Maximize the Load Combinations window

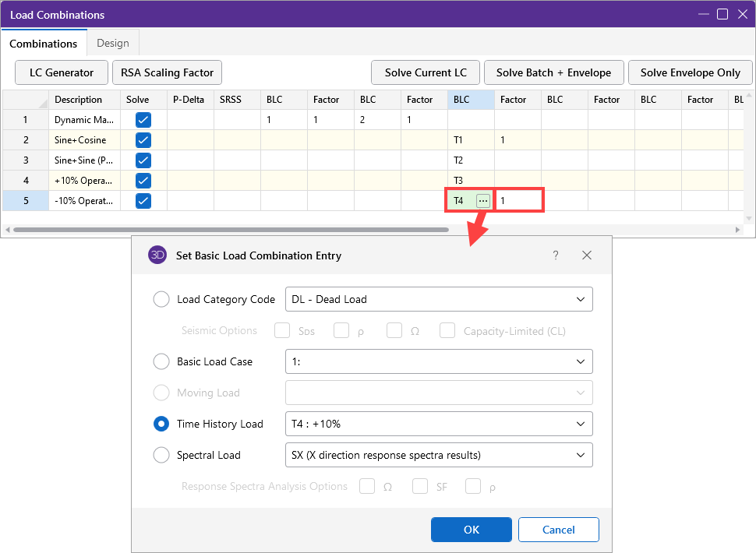point(722,14)
